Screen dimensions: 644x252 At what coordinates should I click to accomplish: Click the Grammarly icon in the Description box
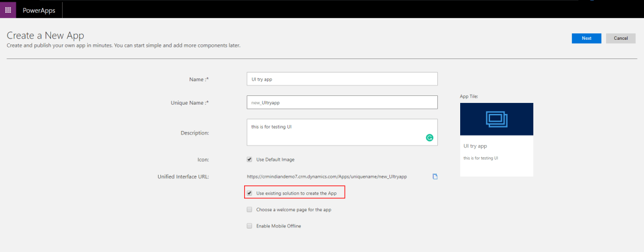tap(429, 138)
